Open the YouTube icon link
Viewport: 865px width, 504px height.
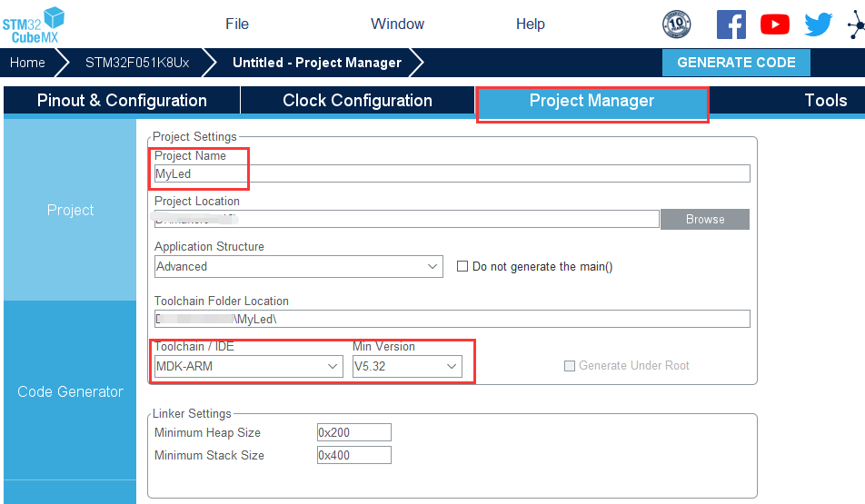pyautogui.click(x=774, y=25)
